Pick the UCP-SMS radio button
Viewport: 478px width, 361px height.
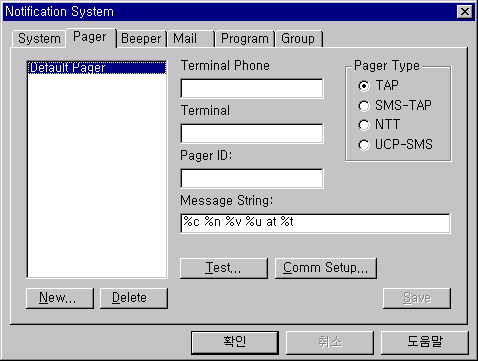pos(396,144)
